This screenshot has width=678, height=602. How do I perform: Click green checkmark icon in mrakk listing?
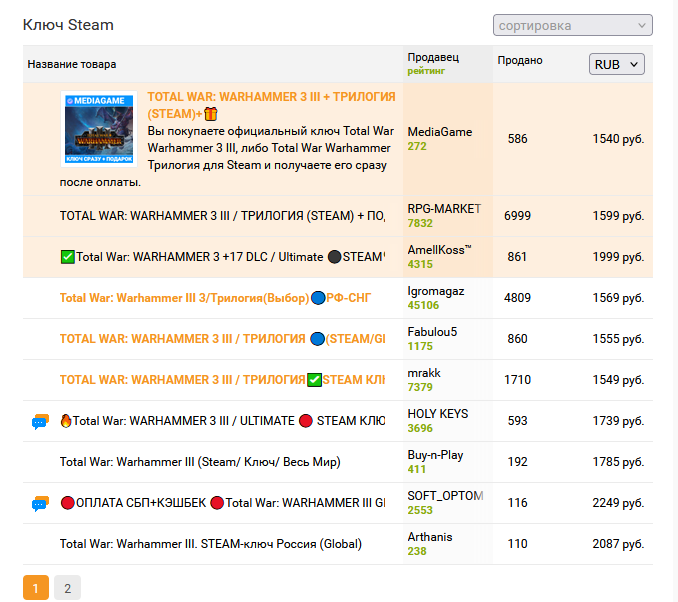(x=314, y=380)
